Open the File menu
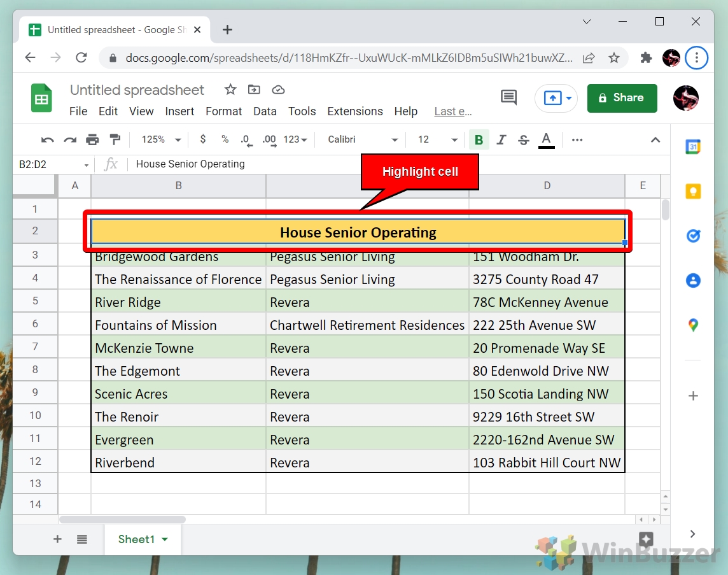This screenshot has height=575, width=728. point(78,111)
